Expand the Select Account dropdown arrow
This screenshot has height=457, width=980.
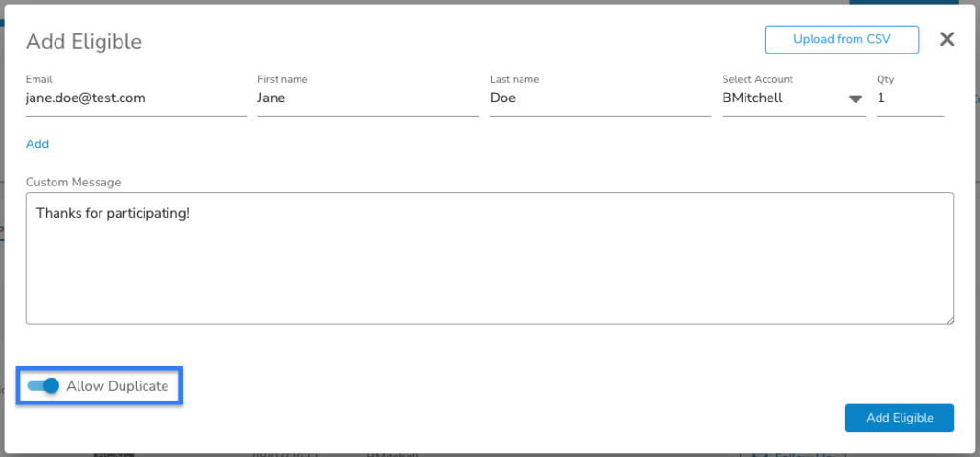pyautogui.click(x=856, y=99)
